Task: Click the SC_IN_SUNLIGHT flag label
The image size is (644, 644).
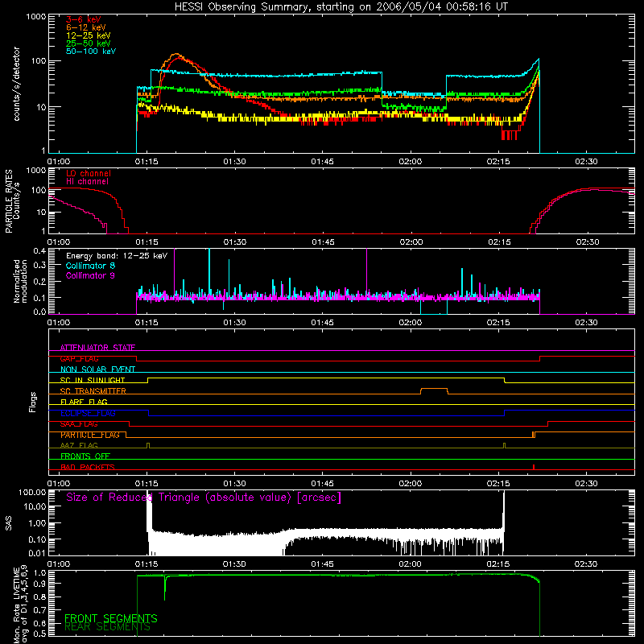Action: tap(93, 380)
